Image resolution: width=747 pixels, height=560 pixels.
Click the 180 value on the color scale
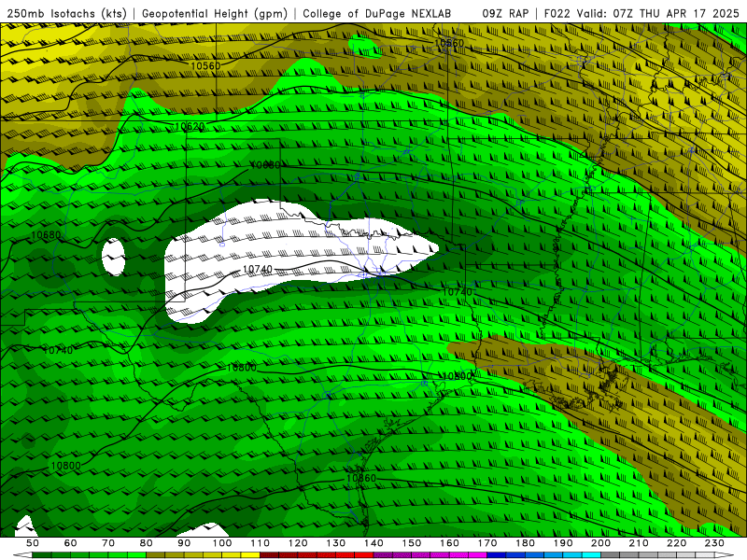pos(526,543)
